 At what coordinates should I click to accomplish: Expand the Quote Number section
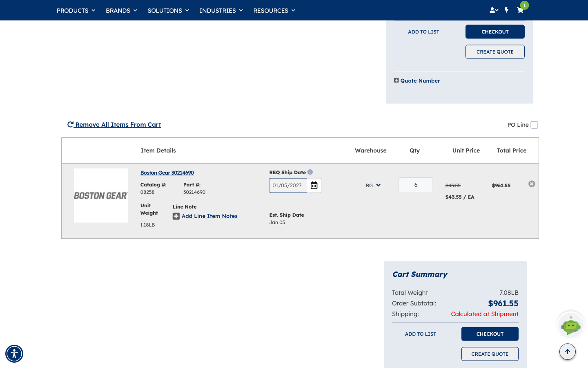click(x=417, y=81)
